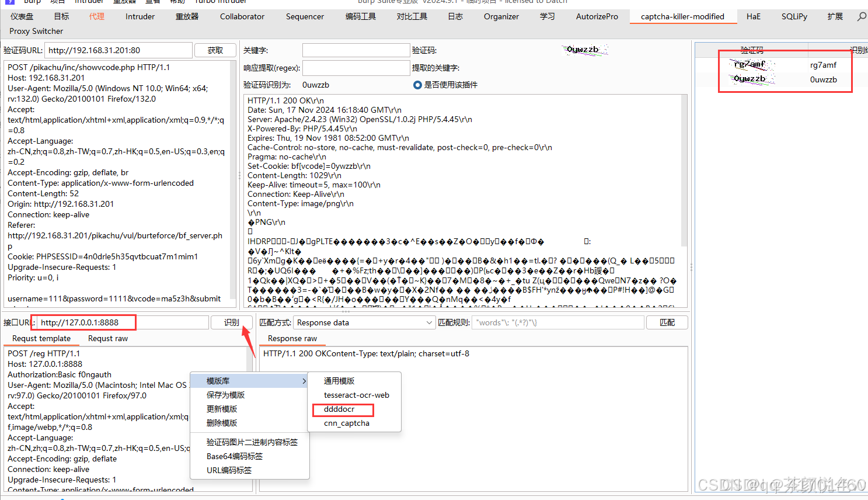Click the POST /reg HTTP/1.1 template line
The height and width of the screenshot is (500, 868).
pos(44,353)
